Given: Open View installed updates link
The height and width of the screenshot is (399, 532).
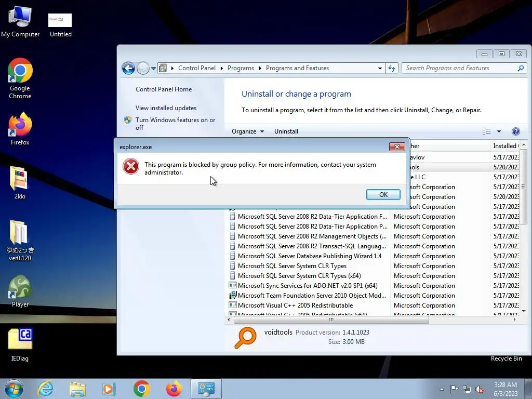Looking at the screenshot, I should [166, 108].
